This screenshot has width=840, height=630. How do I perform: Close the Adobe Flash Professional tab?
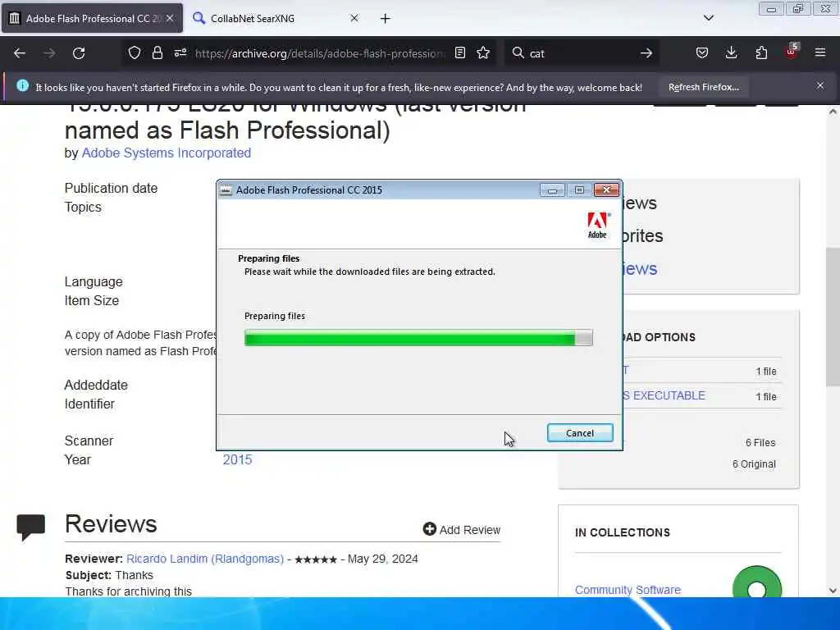[170, 18]
